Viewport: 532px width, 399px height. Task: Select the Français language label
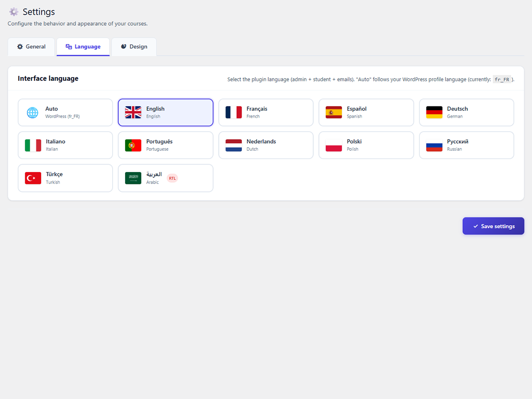point(257,109)
